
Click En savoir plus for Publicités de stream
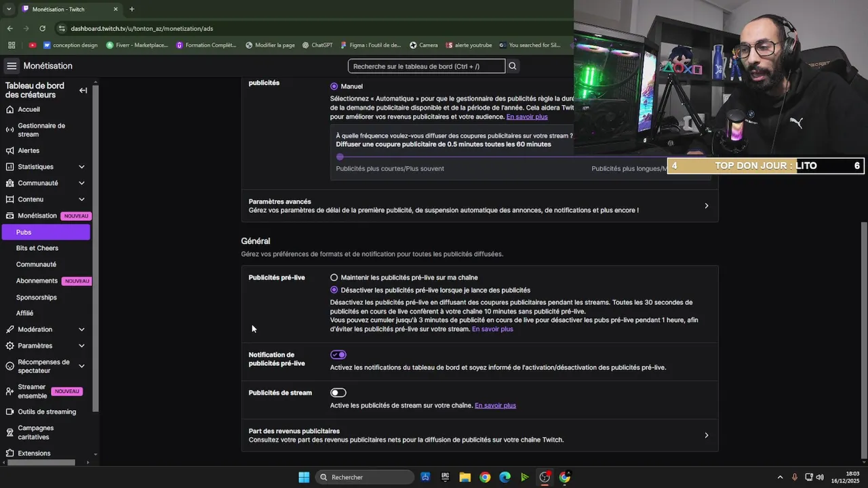pyautogui.click(x=495, y=405)
